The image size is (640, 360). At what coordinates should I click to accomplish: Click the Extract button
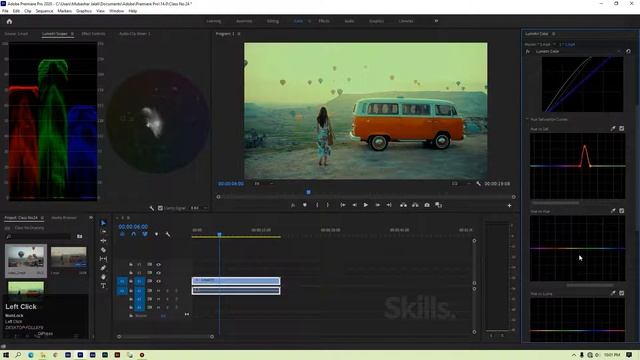point(415,205)
